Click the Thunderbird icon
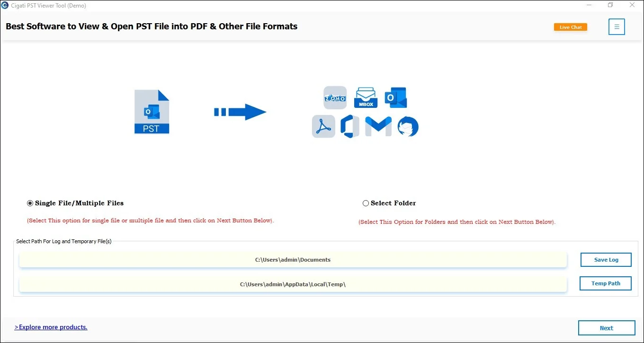This screenshot has width=644, height=343. tap(408, 127)
